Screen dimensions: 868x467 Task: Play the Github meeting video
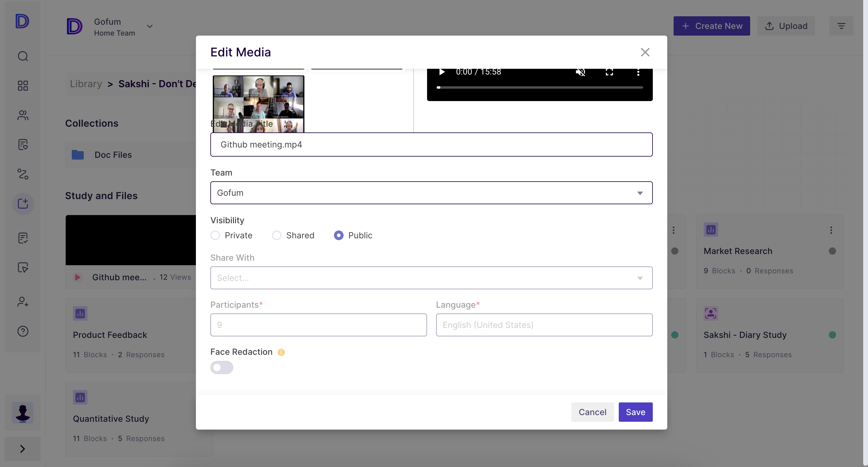pos(442,72)
